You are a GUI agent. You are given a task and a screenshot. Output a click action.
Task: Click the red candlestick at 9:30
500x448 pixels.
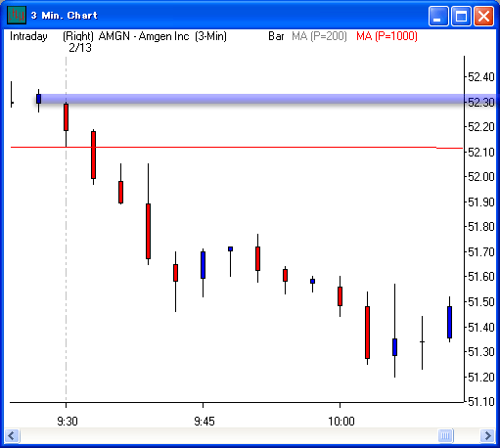[x=67, y=117]
